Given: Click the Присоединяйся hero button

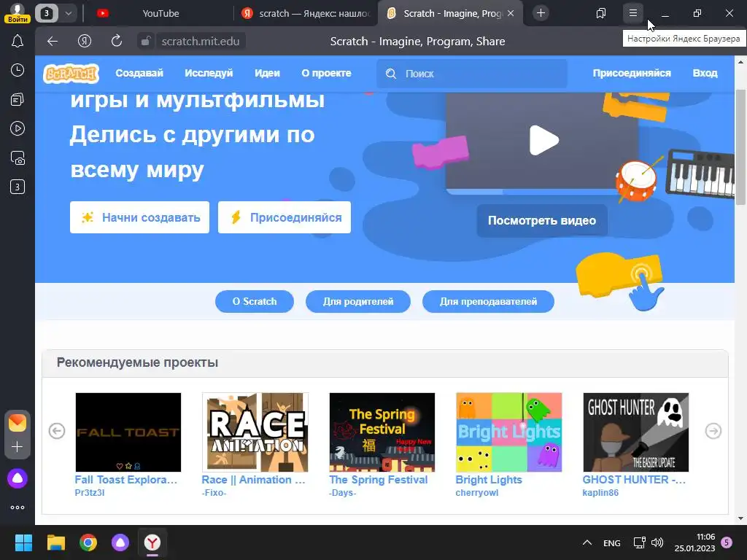Looking at the screenshot, I should coord(285,217).
